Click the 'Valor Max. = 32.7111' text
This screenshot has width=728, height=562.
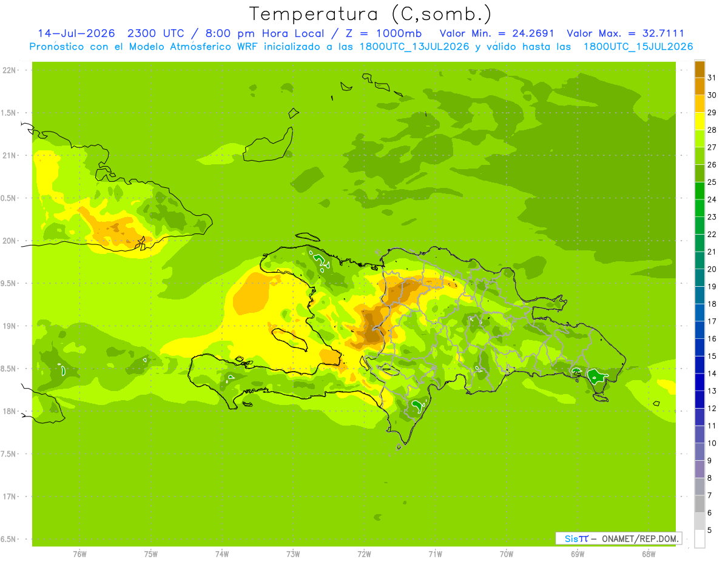[625, 33]
